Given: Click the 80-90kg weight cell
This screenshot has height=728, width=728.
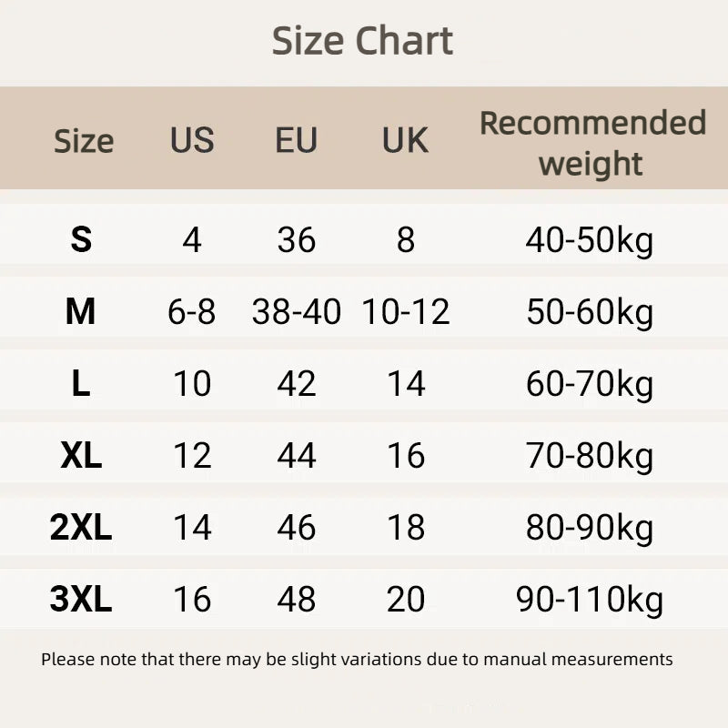Looking at the screenshot, I should coord(590,528).
